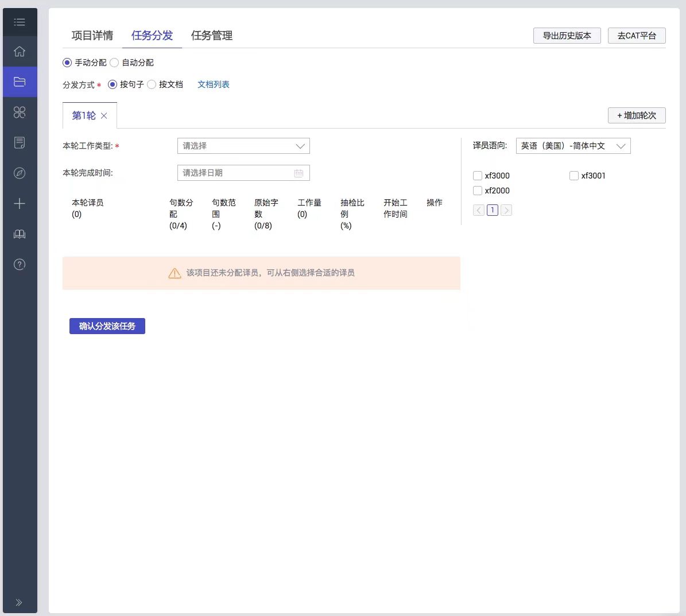Switch to the 项目详情 tab

point(92,36)
